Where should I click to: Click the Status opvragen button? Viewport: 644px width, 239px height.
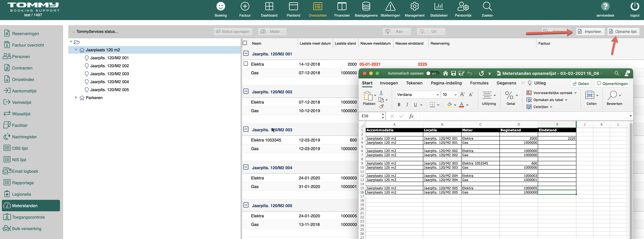click(233, 31)
